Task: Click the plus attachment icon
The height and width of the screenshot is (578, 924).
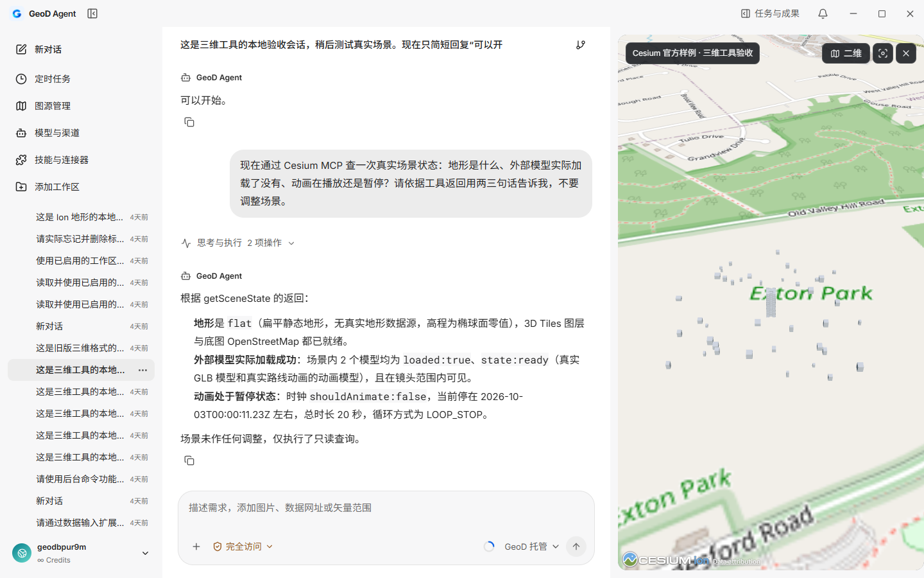Action: (196, 547)
